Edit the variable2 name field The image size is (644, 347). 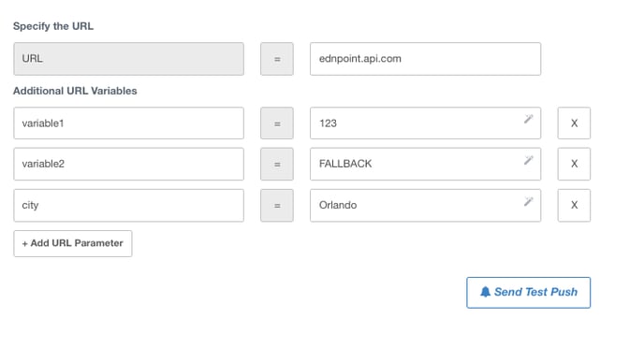pos(128,164)
